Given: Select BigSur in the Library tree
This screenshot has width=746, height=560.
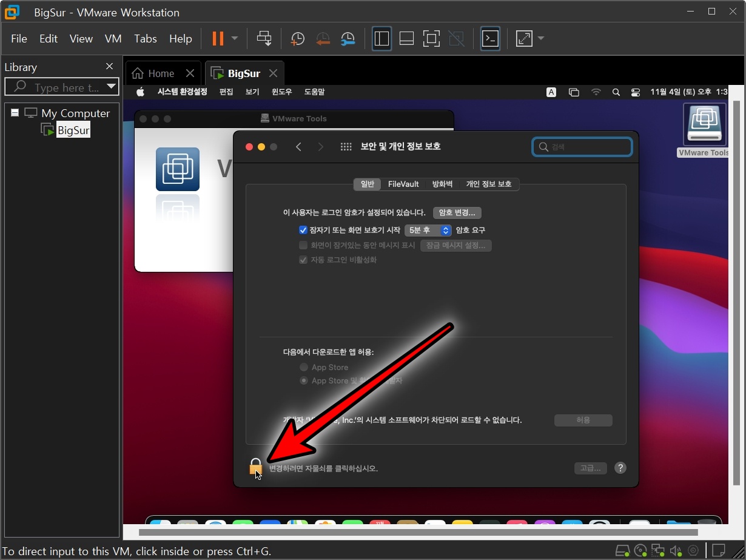Looking at the screenshot, I should tap(73, 130).
